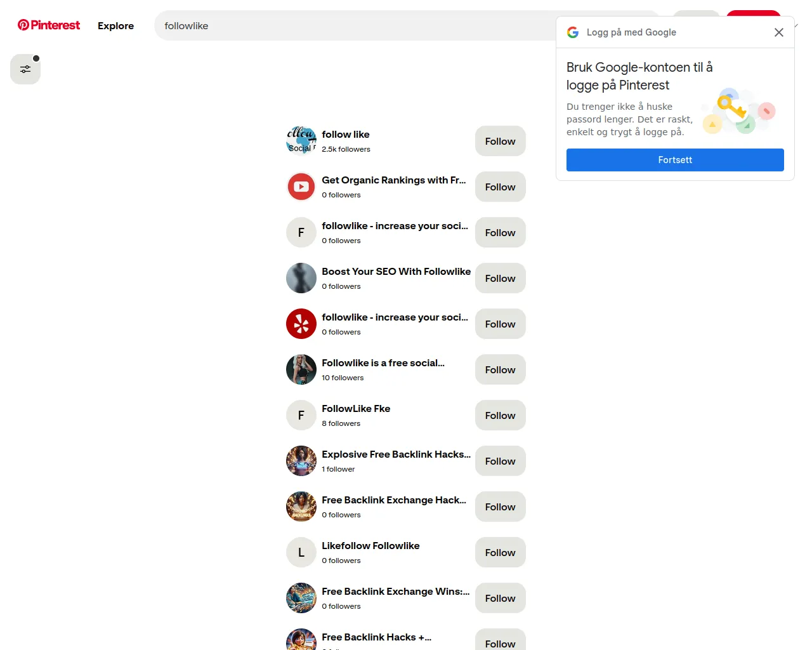Click the 'Bruk Google-kontoen til å logge på Pinterest' heading
The width and height of the screenshot is (812, 650).
coord(639,76)
